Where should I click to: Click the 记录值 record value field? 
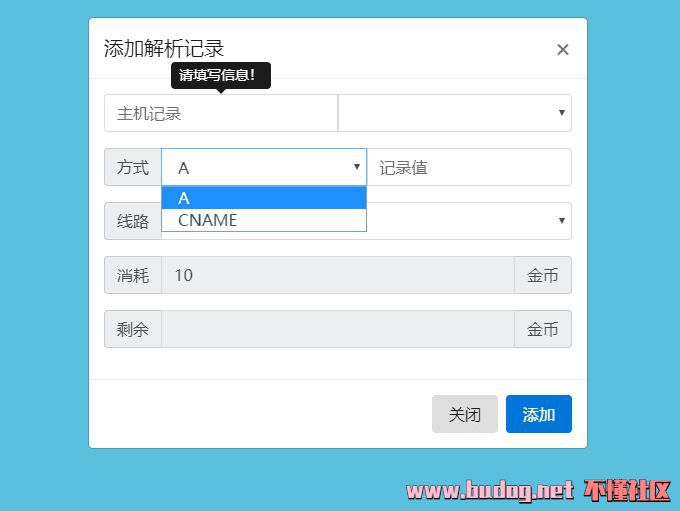tap(469, 167)
